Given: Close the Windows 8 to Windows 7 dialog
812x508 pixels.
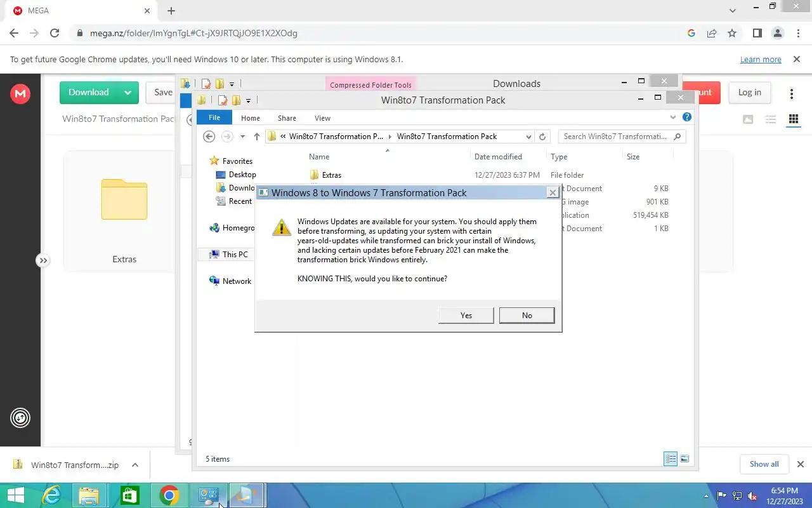Looking at the screenshot, I should (x=553, y=192).
